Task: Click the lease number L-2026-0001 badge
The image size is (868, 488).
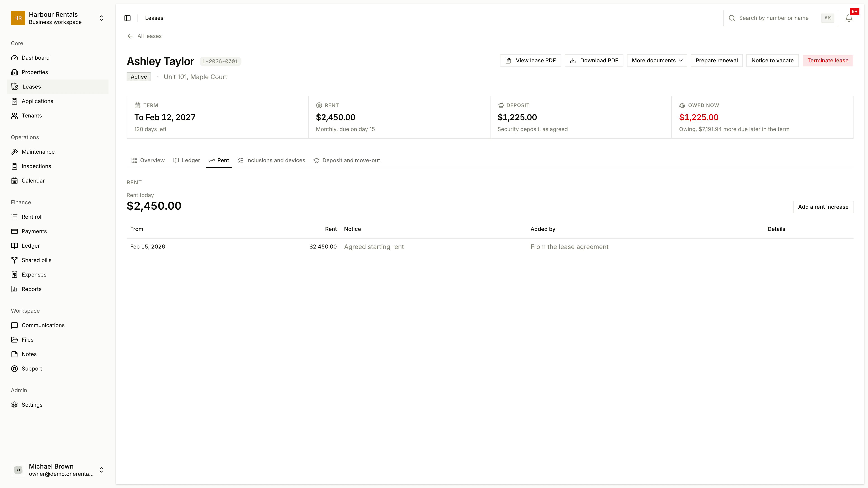Action: pyautogui.click(x=220, y=62)
